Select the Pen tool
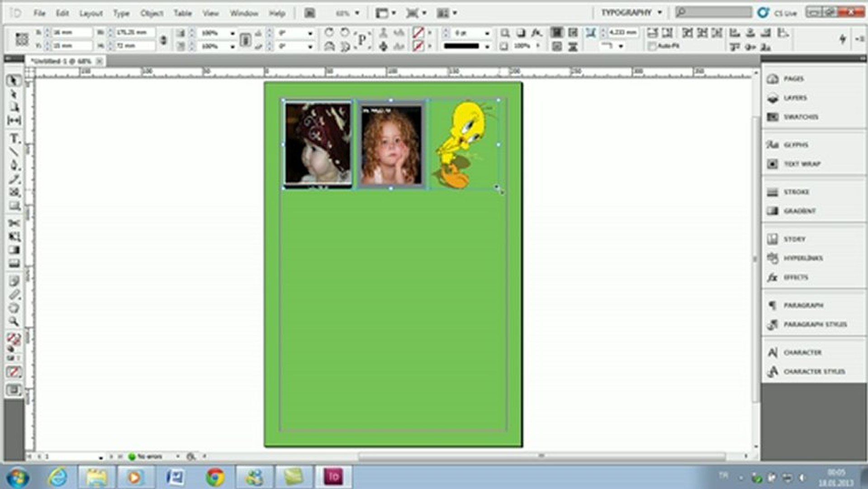 (x=14, y=165)
